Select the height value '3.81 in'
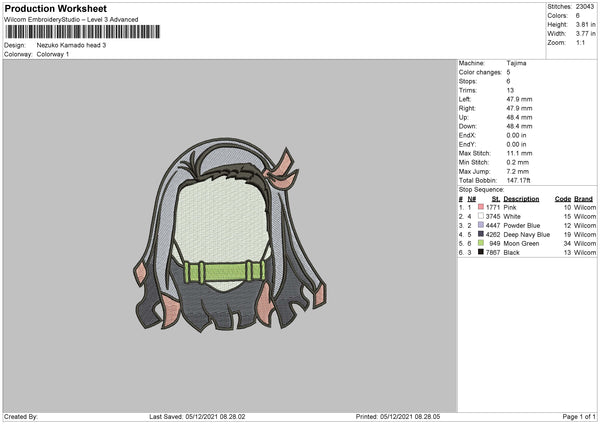Viewport: 600px width, 424px height. pyautogui.click(x=585, y=24)
